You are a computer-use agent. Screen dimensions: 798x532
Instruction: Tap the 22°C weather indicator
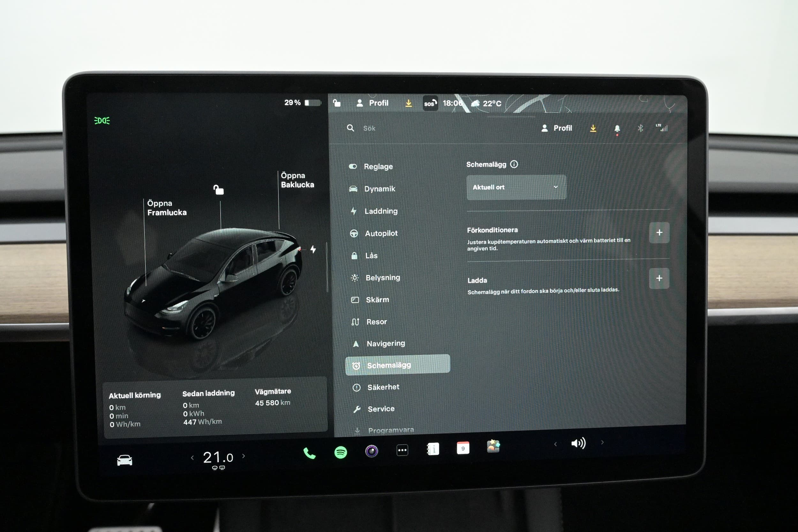pyautogui.click(x=486, y=103)
